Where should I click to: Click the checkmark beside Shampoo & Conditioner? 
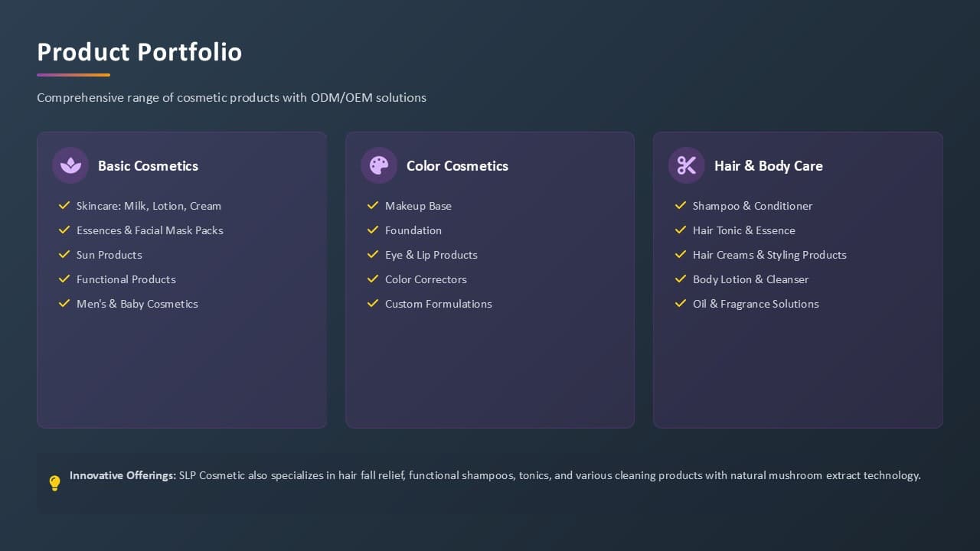(x=681, y=206)
